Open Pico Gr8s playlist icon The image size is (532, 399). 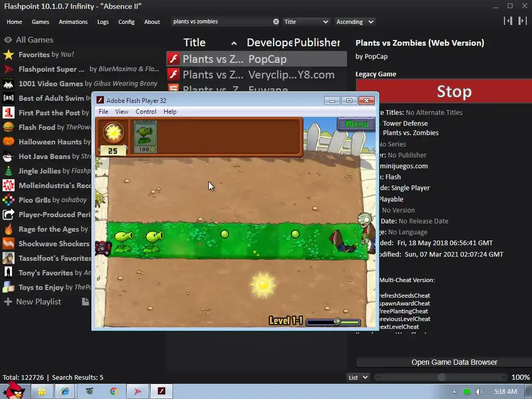point(8,200)
